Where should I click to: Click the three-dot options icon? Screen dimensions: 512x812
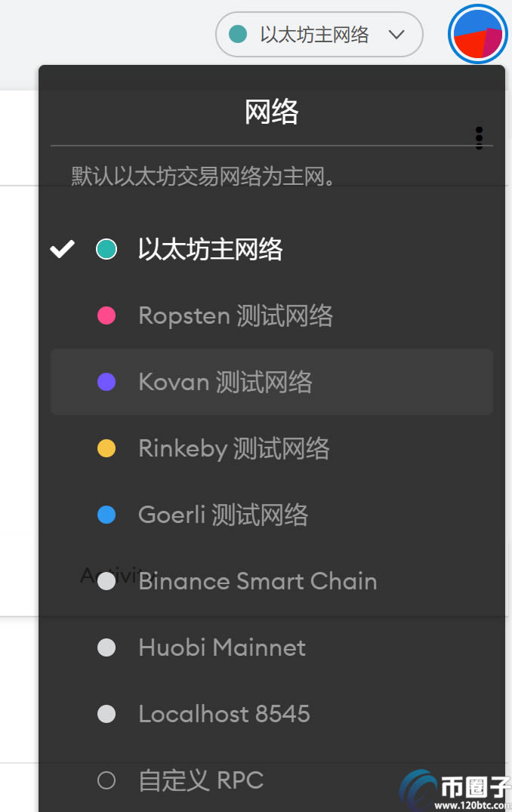[479, 138]
